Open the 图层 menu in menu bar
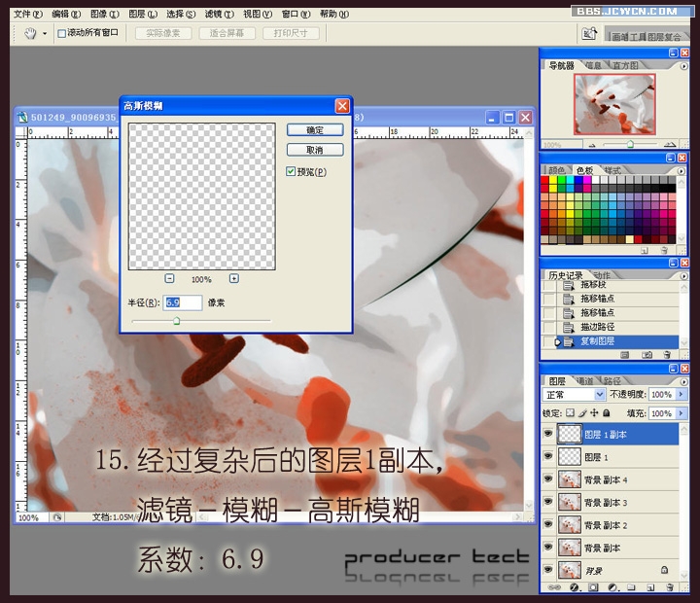The image size is (700, 603). [143, 15]
